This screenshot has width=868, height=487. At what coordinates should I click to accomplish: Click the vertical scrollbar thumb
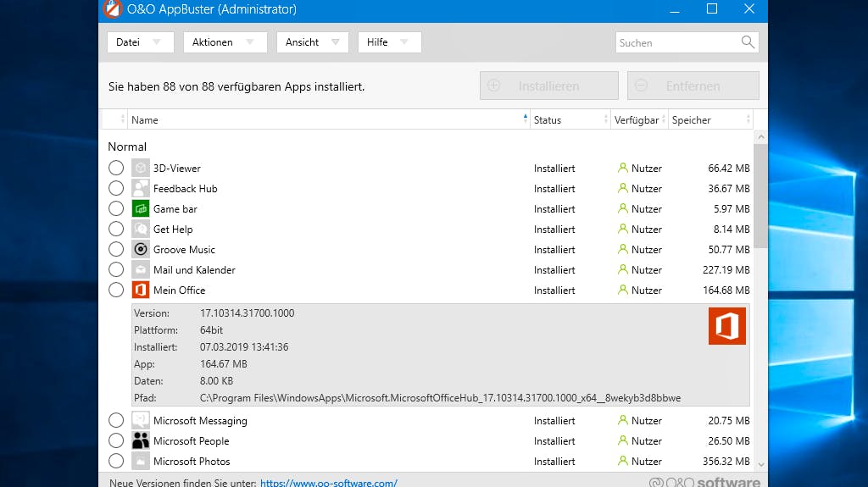[760, 196]
